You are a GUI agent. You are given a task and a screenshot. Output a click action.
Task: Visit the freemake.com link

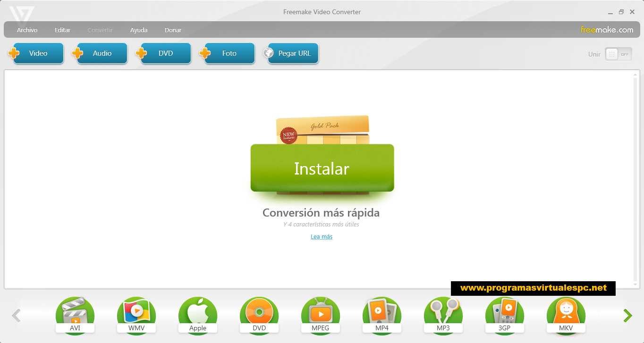tap(607, 30)
